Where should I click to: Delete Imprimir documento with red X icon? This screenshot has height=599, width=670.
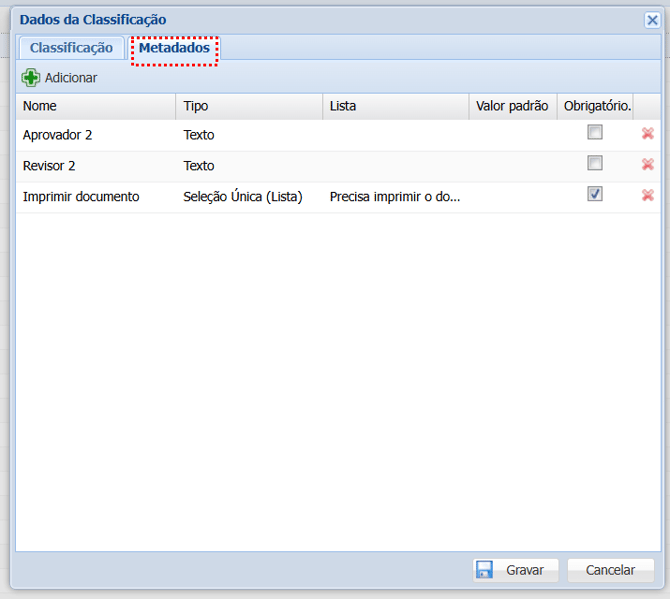pyautogui.click(x=647, y=196)
